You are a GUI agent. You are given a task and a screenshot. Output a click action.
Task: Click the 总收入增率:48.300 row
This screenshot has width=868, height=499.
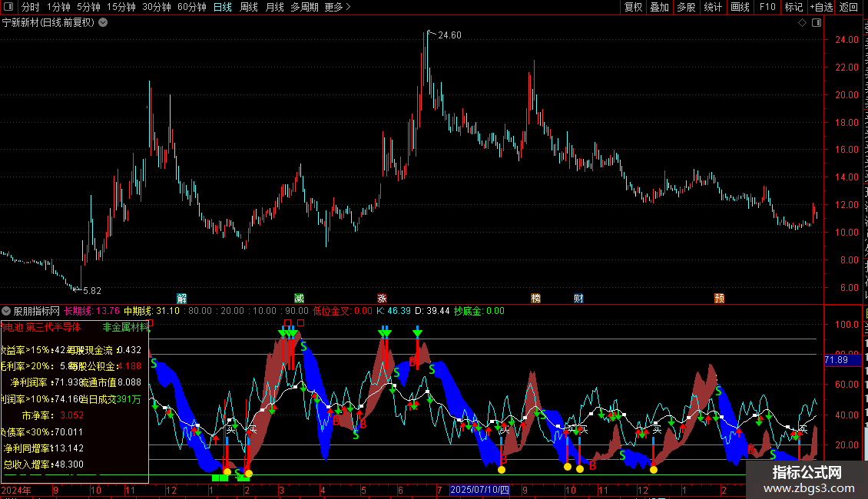pos(43,464)
